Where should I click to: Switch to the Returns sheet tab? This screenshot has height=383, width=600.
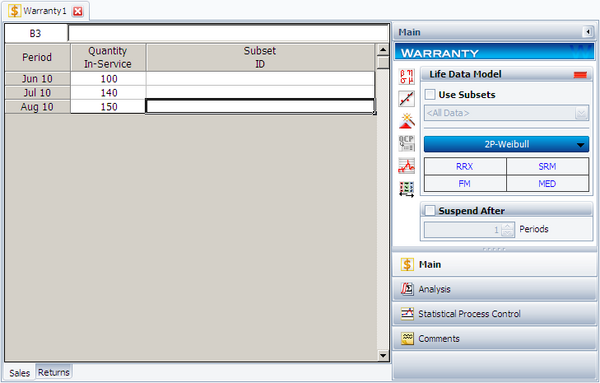pyautogui.click(x=54, y=372)
